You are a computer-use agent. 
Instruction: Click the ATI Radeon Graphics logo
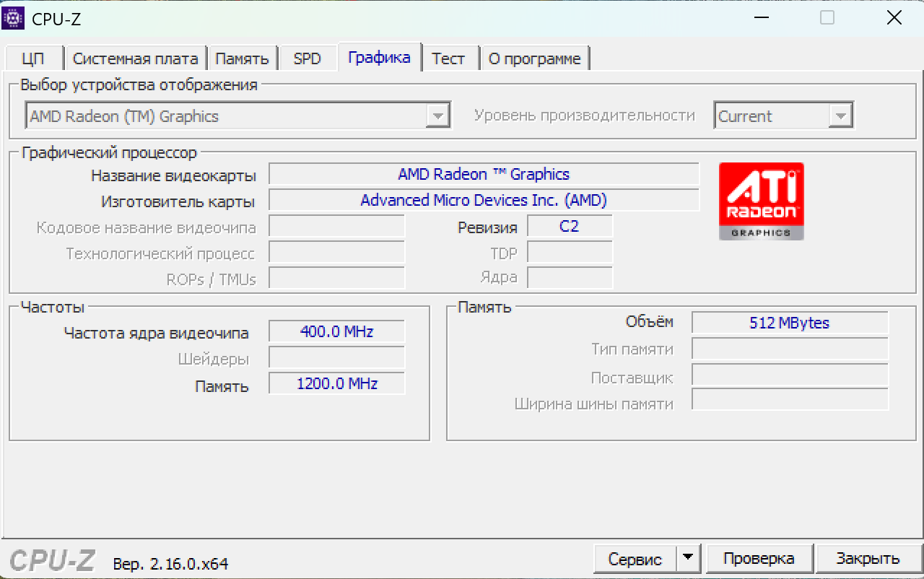[x=761, y=201]
